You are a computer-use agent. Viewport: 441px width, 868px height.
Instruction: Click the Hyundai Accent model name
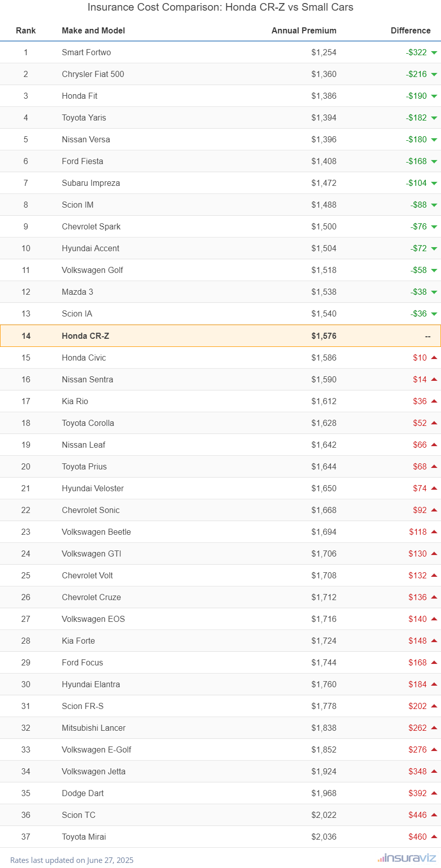pyautogui.click(x=91, y=248)
